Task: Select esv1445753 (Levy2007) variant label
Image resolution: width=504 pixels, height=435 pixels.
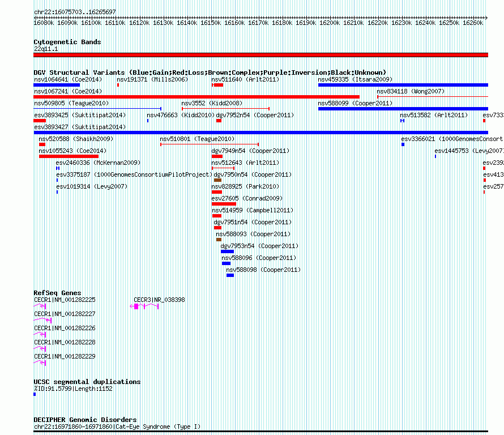Action: point(469,151)
